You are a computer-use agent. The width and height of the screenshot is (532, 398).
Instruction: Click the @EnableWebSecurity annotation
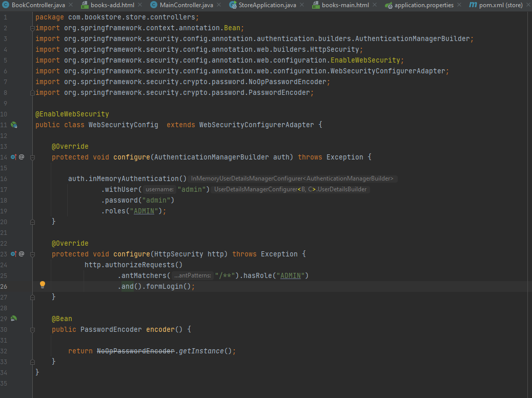point(72,114)
